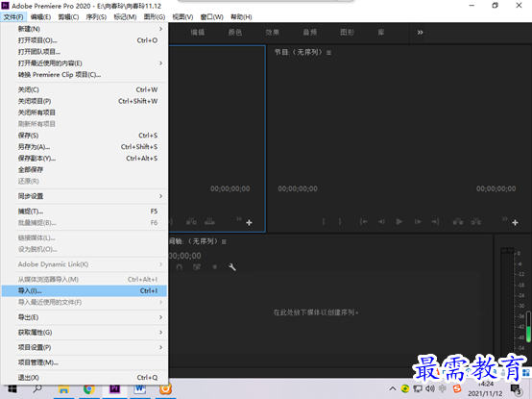
Task: Click Mark In button in Program monitor
Action: point(324,222)
